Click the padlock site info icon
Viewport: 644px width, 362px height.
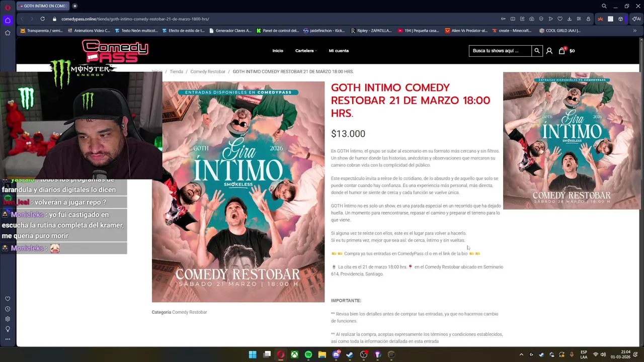tap(54, 19)
